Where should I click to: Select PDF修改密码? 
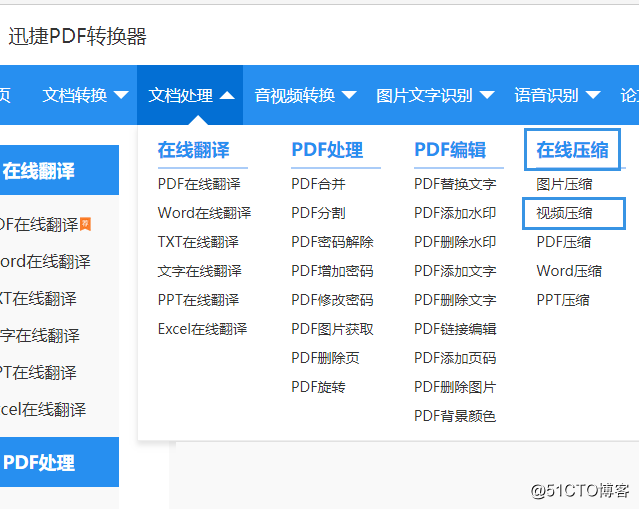(332, 300)
